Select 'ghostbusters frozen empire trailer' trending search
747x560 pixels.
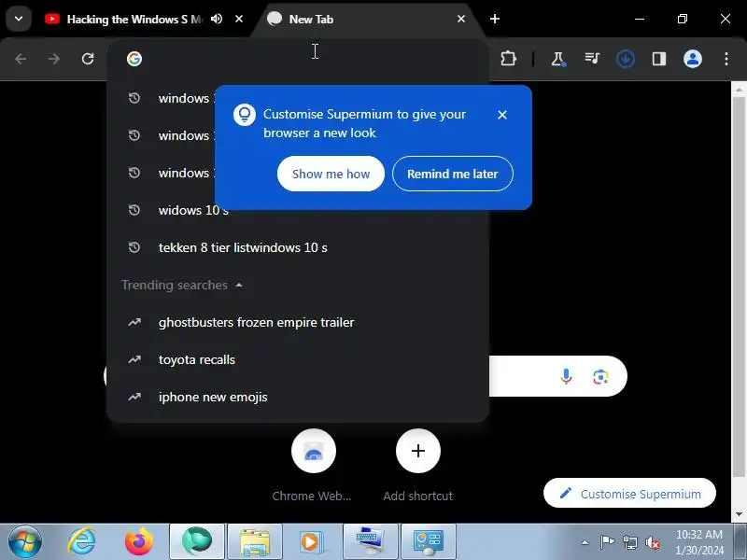(298, 322)
